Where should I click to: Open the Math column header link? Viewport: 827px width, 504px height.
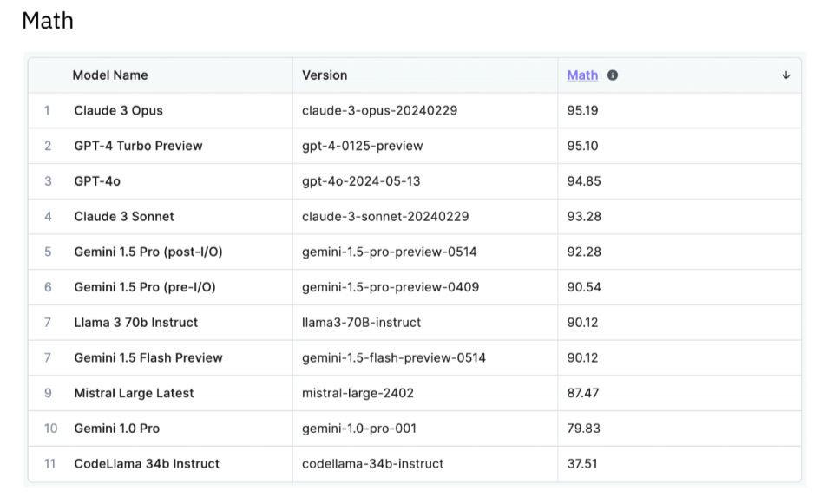[582, 75]
